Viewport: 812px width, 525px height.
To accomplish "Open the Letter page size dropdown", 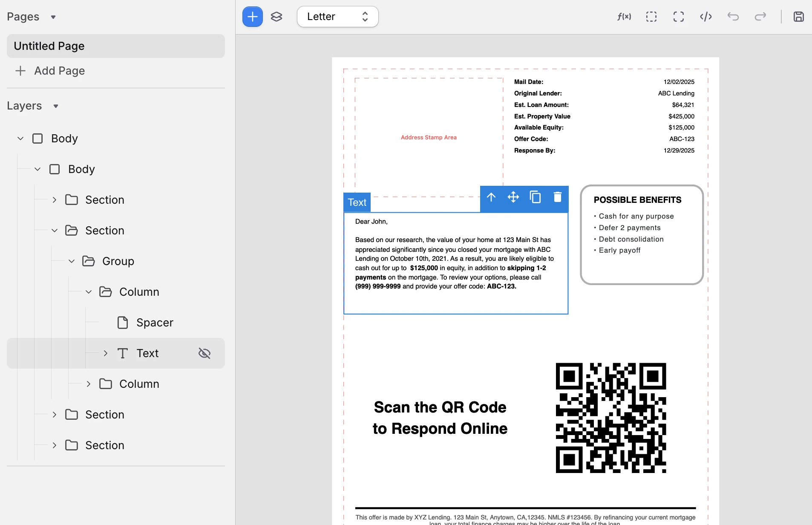I will point(337,17).
